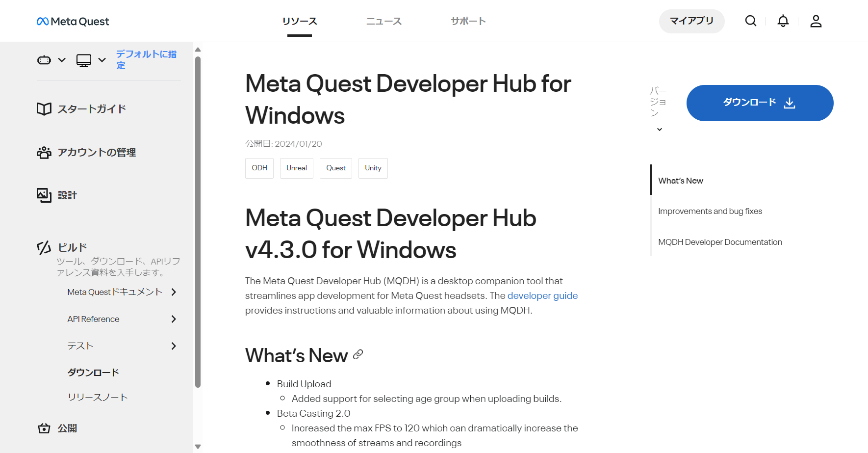Viewport: 868px width, 453px height.
Task: Click the Unity tag
Action: [x=373, y=168]
